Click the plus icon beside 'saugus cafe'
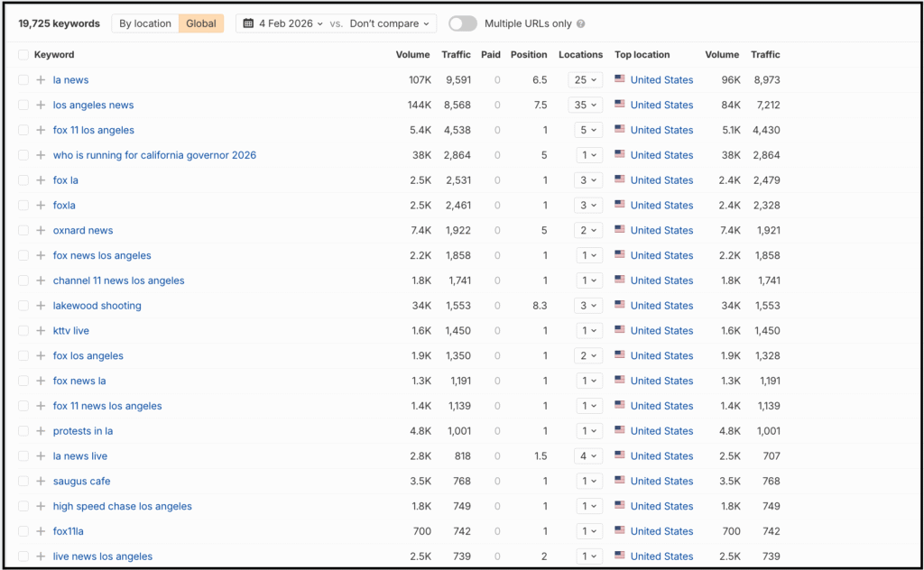Image resolution: width=924 pixels, height=570 pixels. [x=40, y=481]
